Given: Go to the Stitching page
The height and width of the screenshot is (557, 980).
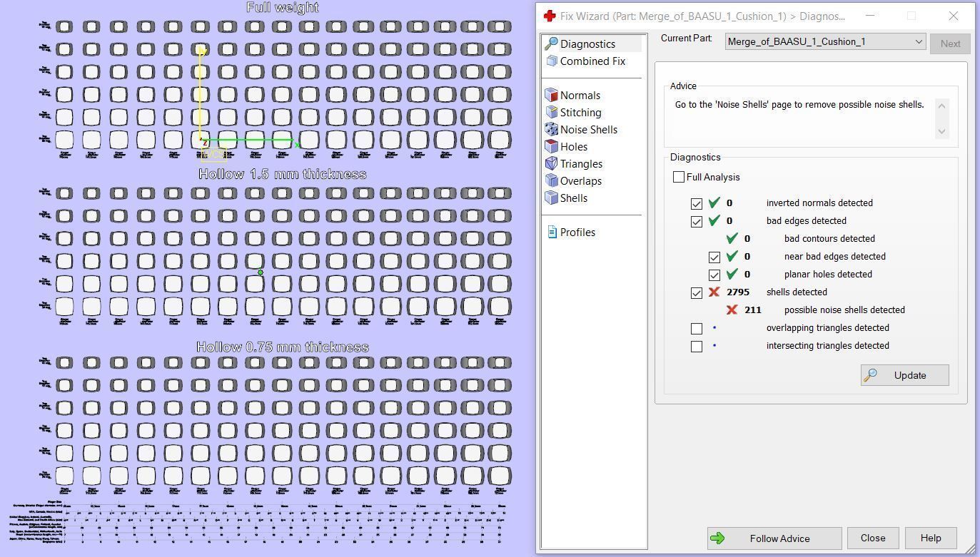Looking at the screenshot, I should tap(580, 113).
